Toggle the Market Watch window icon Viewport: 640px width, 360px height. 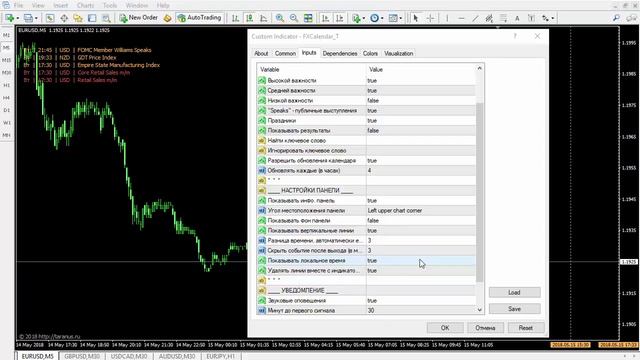pos(50,18)
